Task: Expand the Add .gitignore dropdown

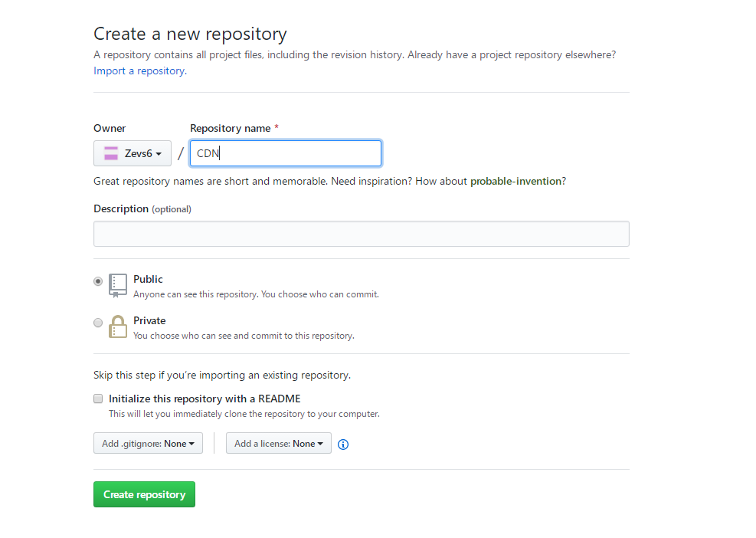Action: 148,444
